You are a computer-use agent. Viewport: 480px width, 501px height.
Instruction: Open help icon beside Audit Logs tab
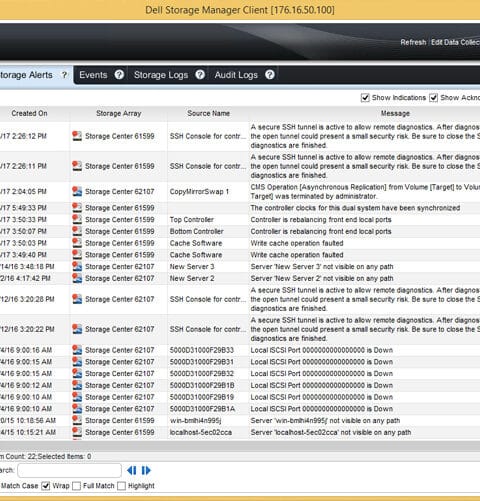click(270, 75)
